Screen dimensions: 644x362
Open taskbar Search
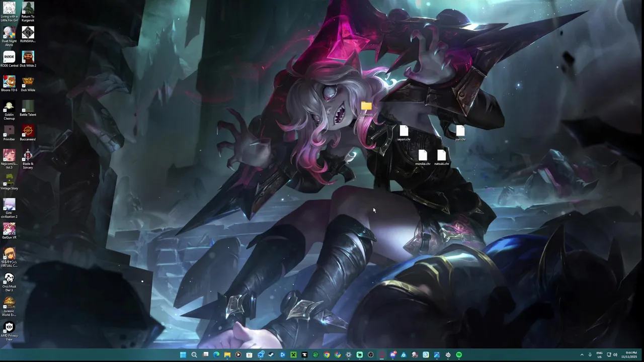pos(194,354)
